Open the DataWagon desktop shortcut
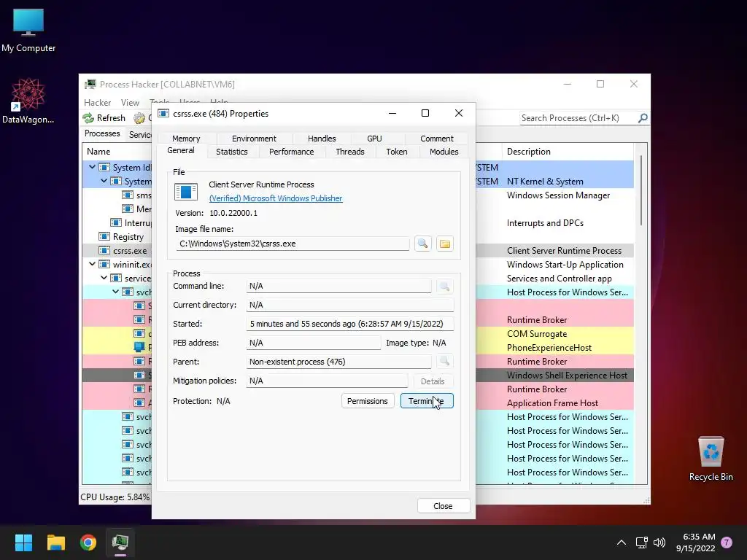The width and height of the screenshot is (747, 560). coord(28,101)
